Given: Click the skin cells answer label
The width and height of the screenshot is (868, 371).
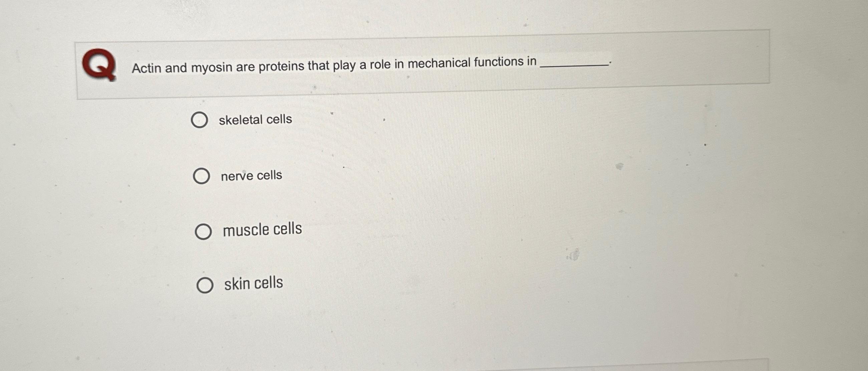Looking at the screenshot, I should pos(253,283).
